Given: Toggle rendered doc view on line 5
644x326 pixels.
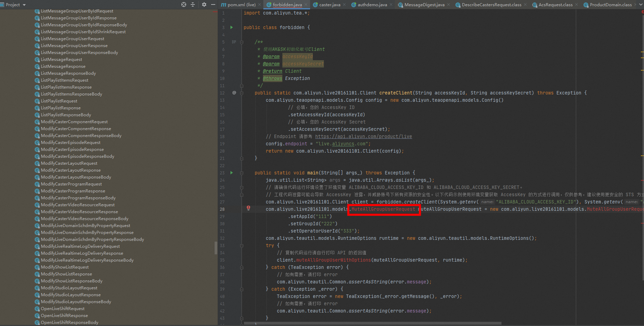Looking at the screenshot, I should (x=234, y=42).
